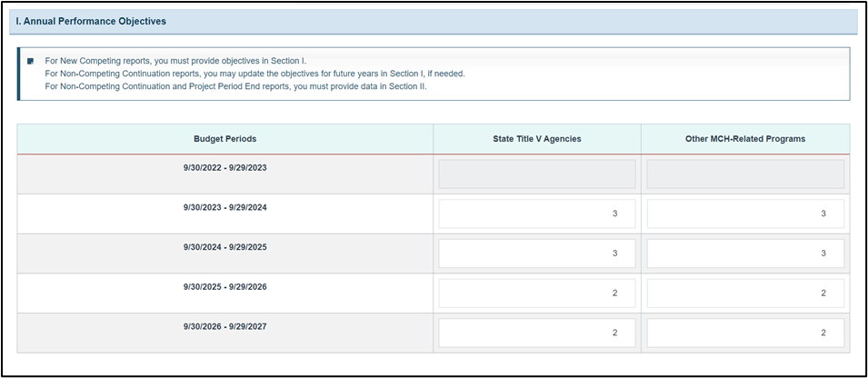868x378 pixels.
Task: Select Other MCH-Related Programs field for 9/30/2023 - 9/29/2024
Action: (745, 214)
